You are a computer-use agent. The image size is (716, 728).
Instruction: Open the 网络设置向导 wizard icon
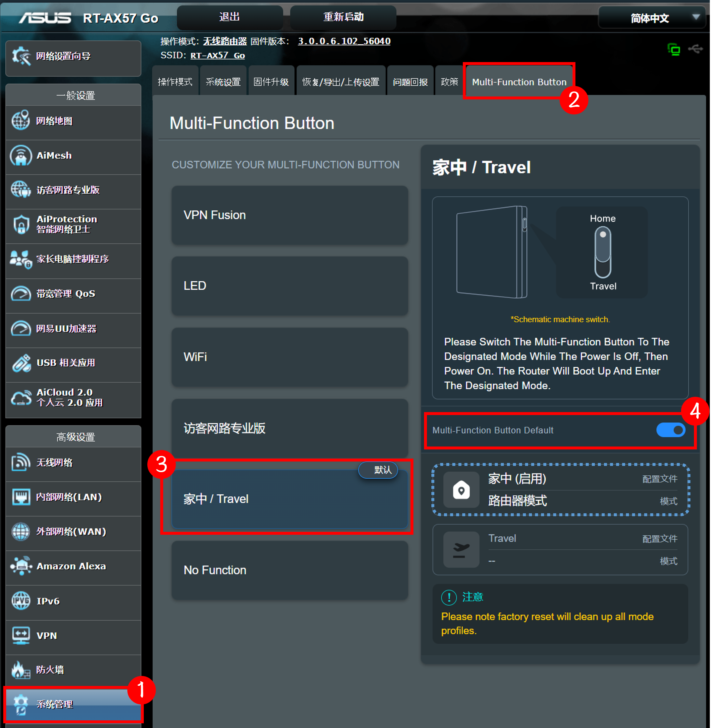coord(21,56)
